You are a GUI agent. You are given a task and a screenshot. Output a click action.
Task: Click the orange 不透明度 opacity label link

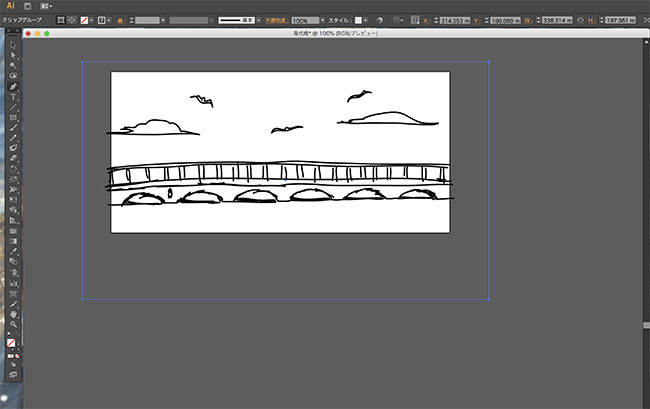[277, 20]
